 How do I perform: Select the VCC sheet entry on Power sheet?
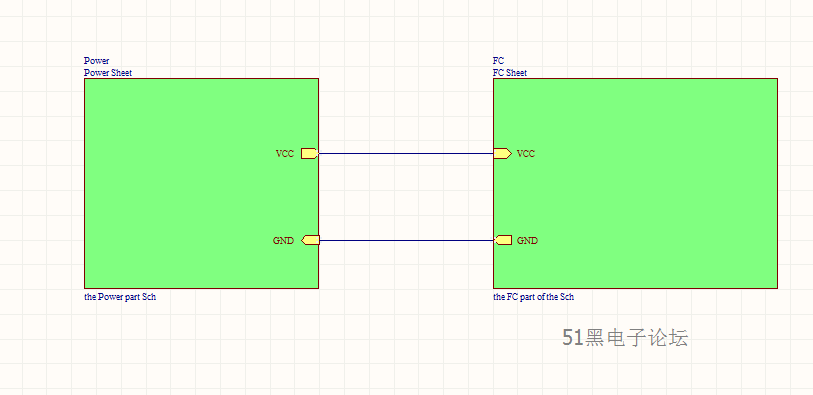coord(310,153)
